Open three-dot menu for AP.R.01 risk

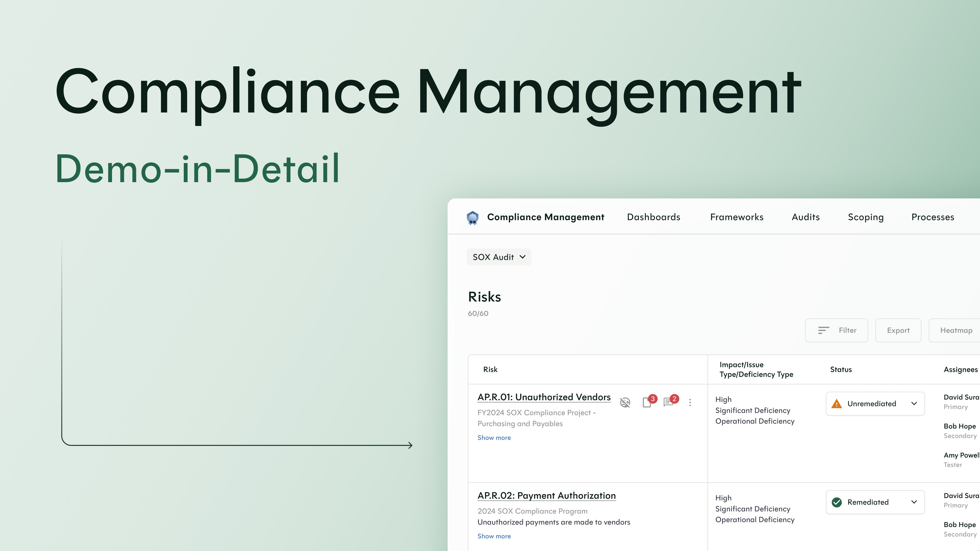coord(690,402)
